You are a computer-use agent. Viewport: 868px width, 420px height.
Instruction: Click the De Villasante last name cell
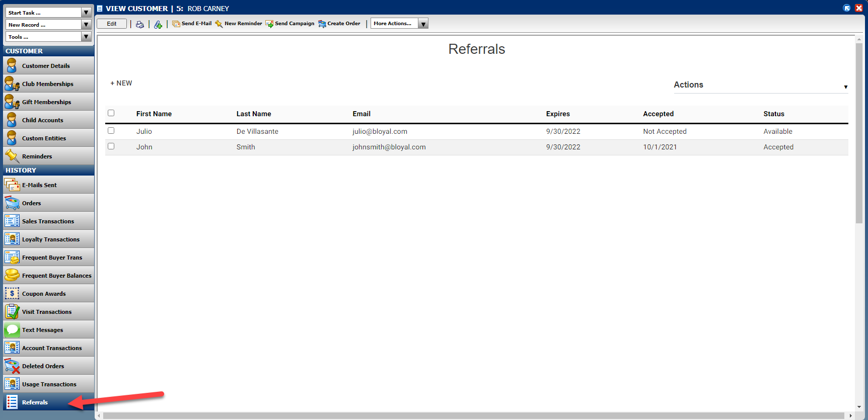tap(257, 131)
